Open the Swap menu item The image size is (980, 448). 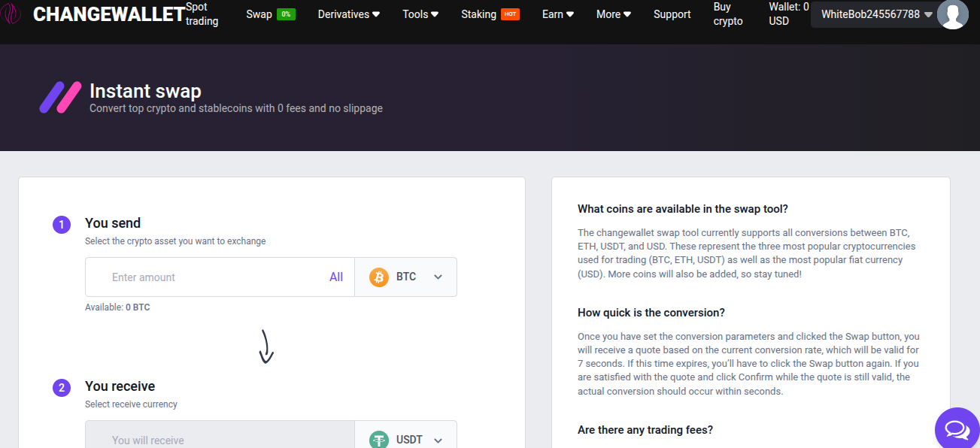(x=259, y=14)
